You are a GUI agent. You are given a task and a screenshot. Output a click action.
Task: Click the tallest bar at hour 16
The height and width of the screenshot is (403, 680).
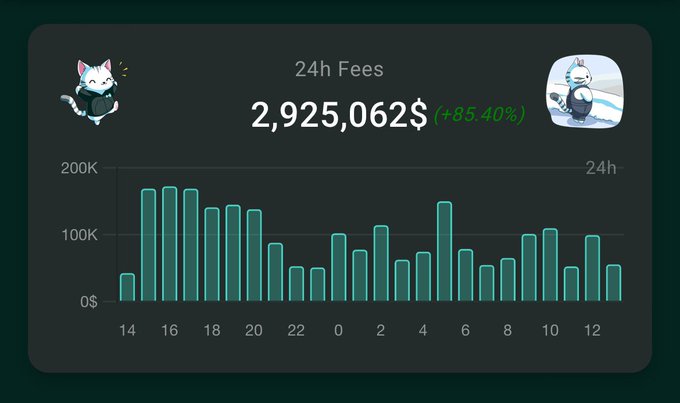coord(170,244)
